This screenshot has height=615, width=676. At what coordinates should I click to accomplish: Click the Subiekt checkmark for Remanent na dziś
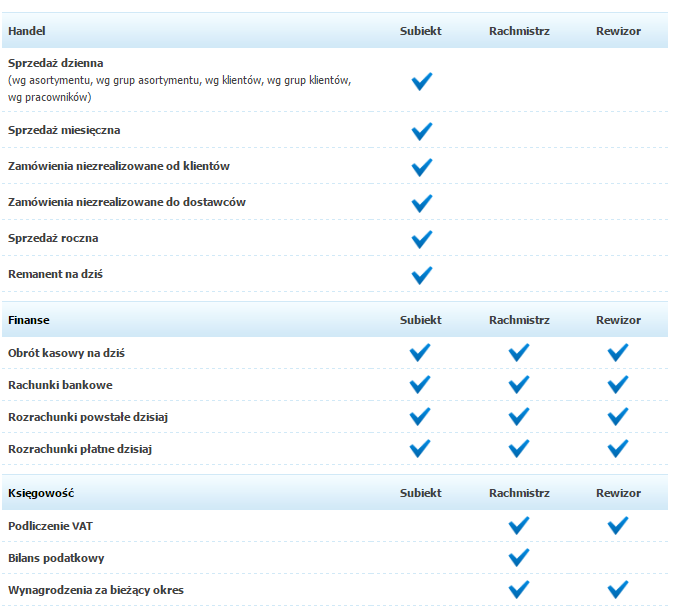pyautogui.click(x=422, y=275)
